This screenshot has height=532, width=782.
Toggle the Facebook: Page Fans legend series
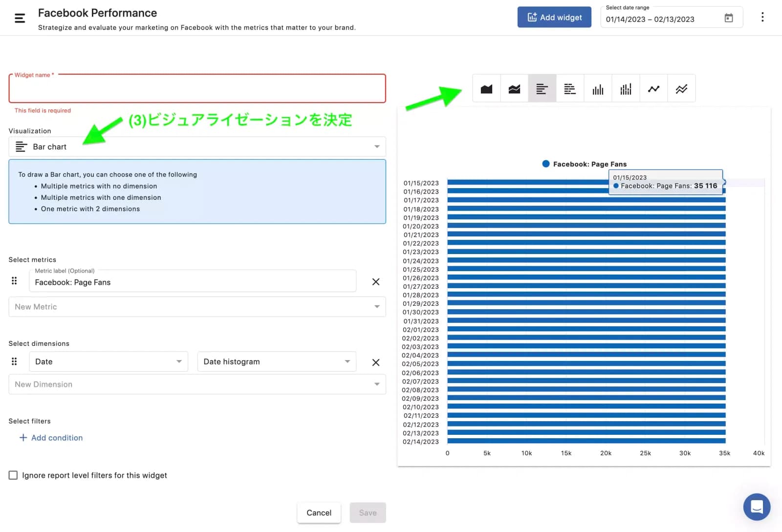(x=584, y=164)
